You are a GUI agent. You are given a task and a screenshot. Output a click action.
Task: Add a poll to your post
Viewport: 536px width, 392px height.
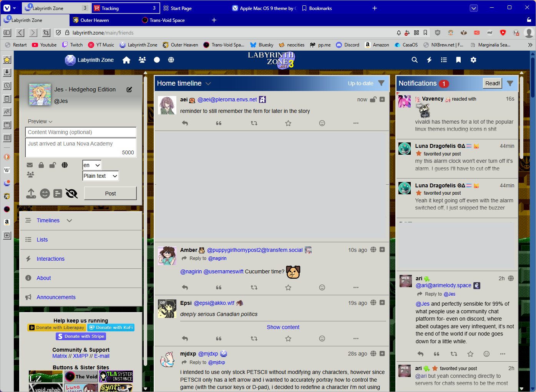coord(58,194)
